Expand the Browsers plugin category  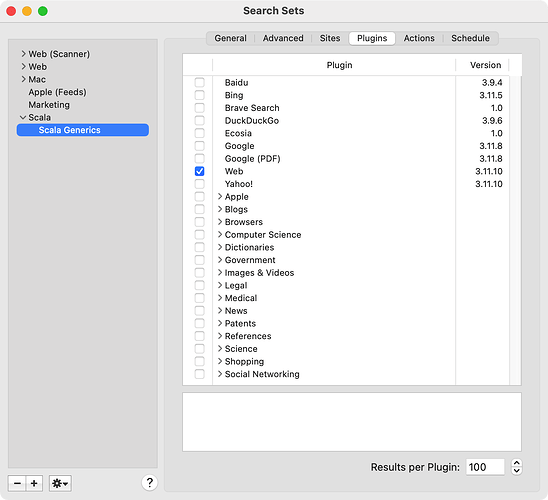coord(220,222)
